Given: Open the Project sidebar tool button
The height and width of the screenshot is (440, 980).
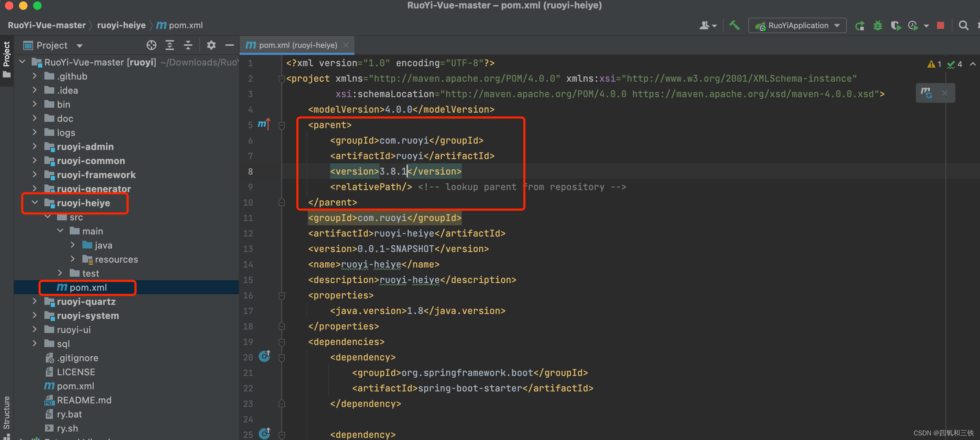Looking at the screenshot, I should pyautogui.click(x=6, y=60).
